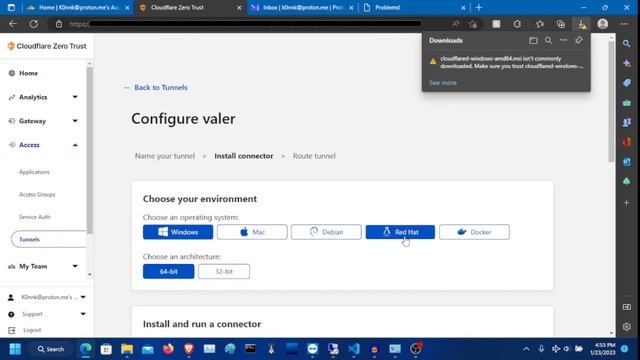
Task: Click the browser address bar
Action: click(x=245, y=24)
